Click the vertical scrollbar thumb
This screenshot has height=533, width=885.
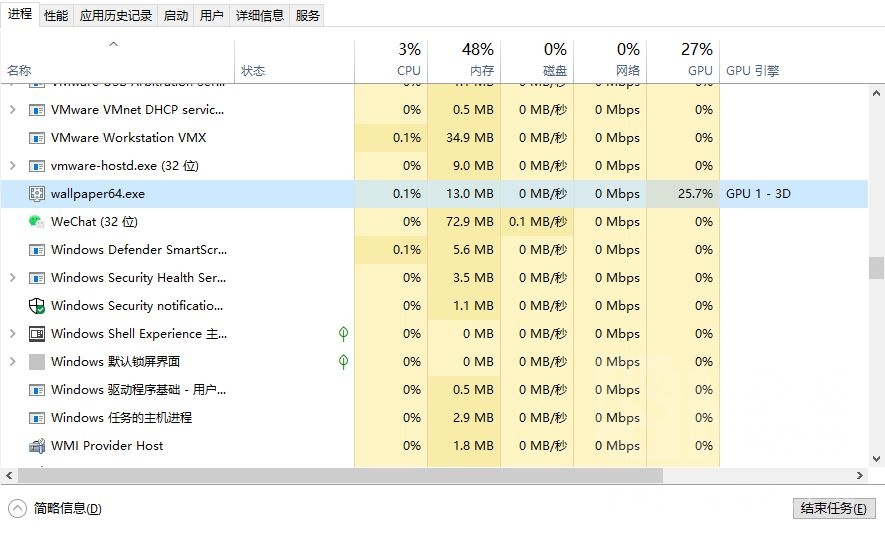click(876, 268)
